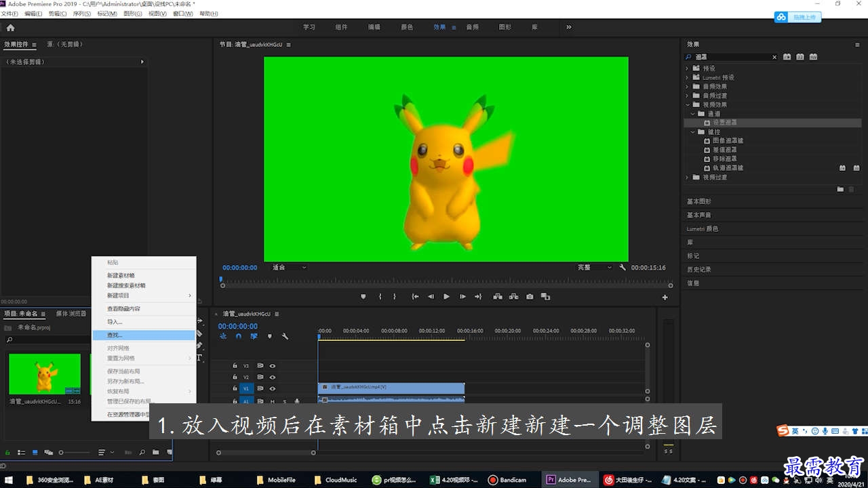Click the Extract button in monitor controls

coord(513,297)
